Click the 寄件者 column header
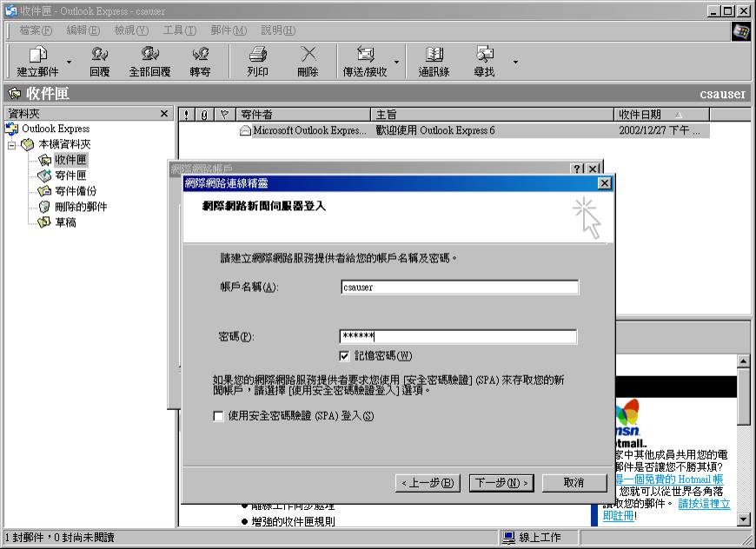The image size is (756, 549). [302, 115]
